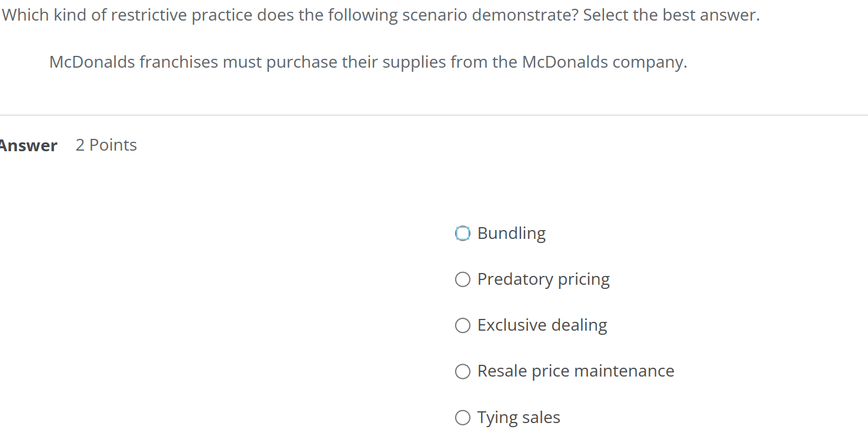The width and height of the screenshot is (868, 436).
Task: Select the Predatory pricing radio button
Action: click(x=463, y=279)
